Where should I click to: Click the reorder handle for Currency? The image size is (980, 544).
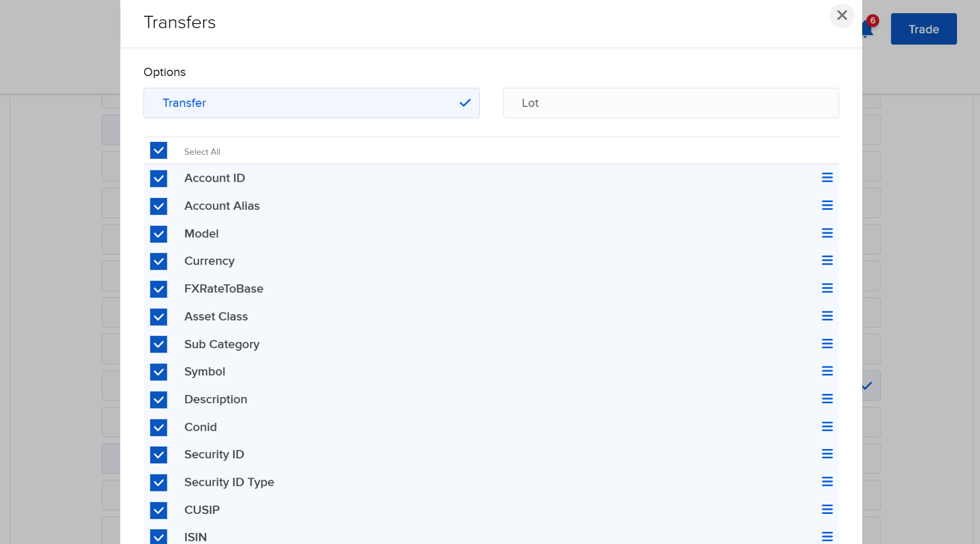coord(827,261)
